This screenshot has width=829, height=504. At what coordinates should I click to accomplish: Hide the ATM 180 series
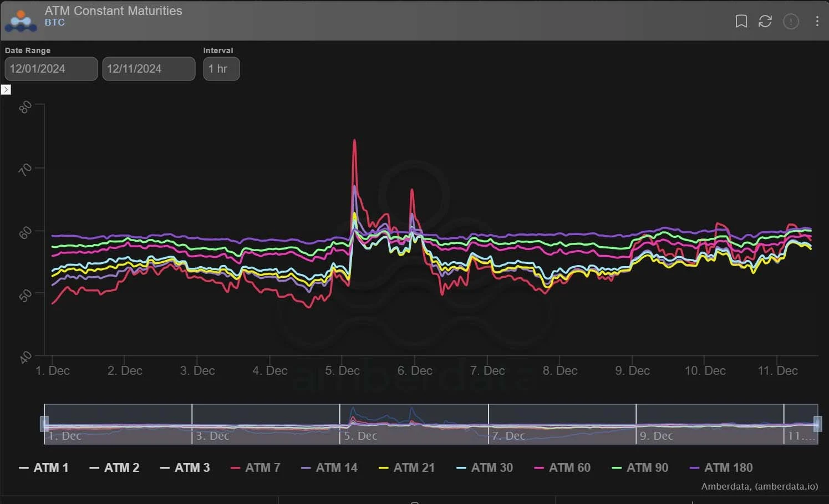(721, 467)
